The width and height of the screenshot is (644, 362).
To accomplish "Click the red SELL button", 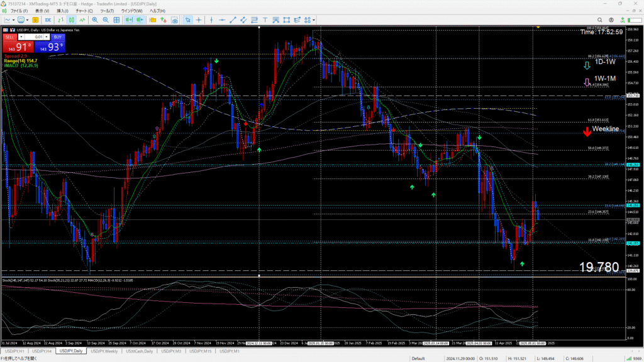I will (x=11, y=37).
